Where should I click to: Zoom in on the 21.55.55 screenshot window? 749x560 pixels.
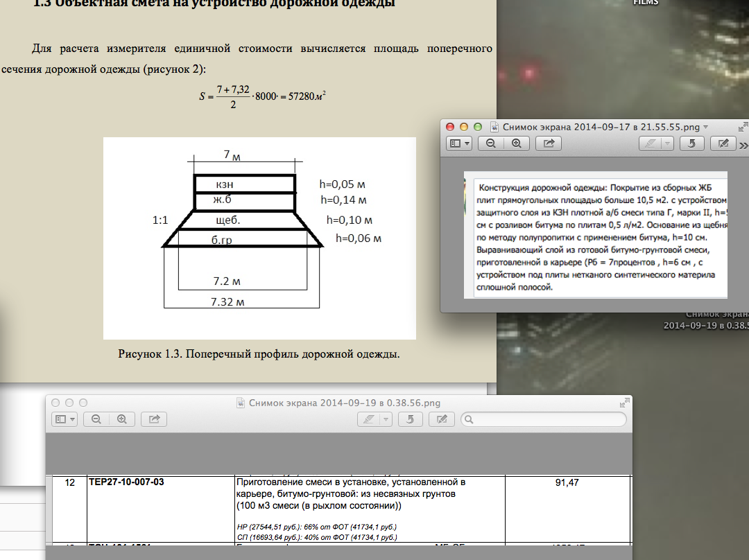(x=516, y=143)
